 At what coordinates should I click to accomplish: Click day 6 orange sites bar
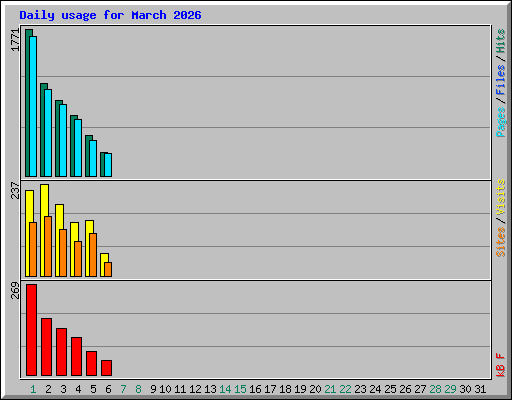pyautogui.click(x=108, y=269)
